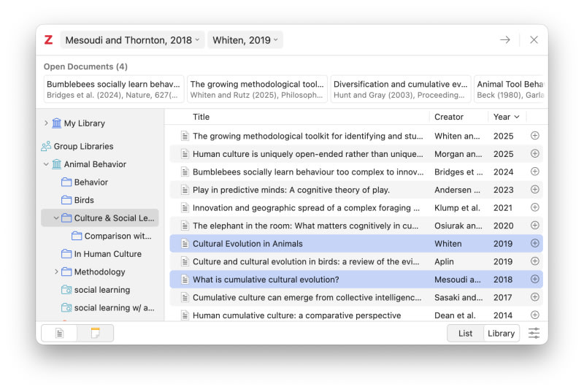The height and width of the screenshot is (392, 584).
Task: Expand the Methodology collection
Action: click(56, 272)
